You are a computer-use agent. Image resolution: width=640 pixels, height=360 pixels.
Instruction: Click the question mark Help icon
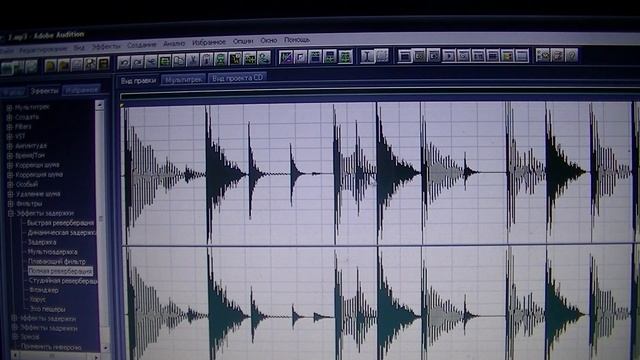coord(571,55)
